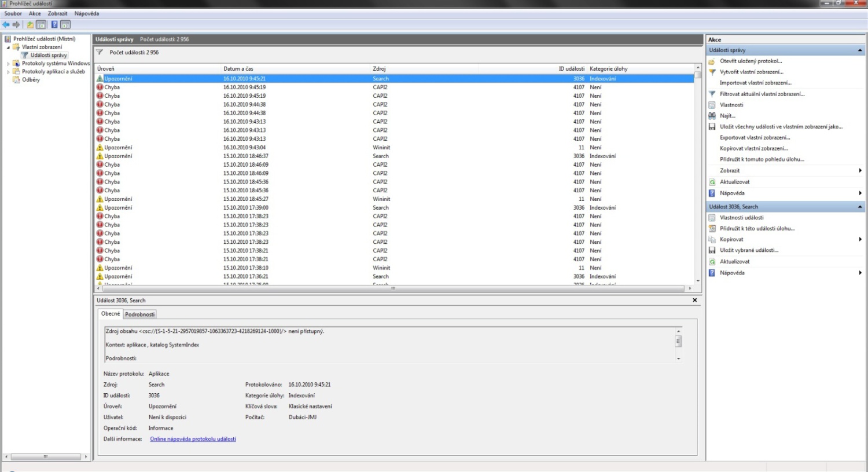Viewport: 868px width, 472px height.
Task: Click Exportovat vlastní zobrazení action
Action: tap(755, 137)
